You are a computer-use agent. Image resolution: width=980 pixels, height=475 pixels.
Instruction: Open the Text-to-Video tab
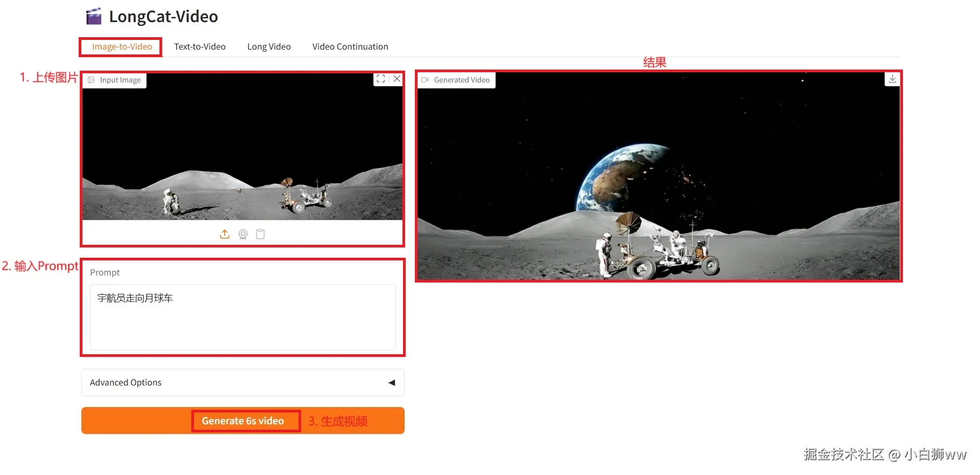(x=199, y=47)
